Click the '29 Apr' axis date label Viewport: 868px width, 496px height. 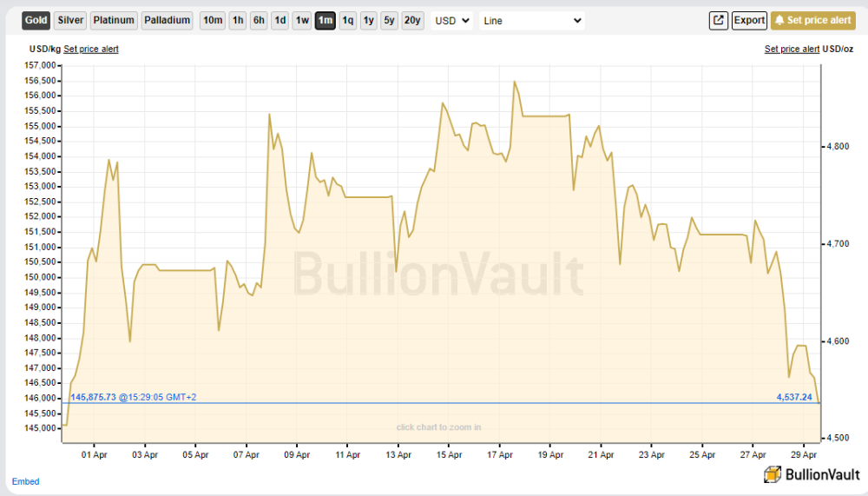click(x=804, y=455)
